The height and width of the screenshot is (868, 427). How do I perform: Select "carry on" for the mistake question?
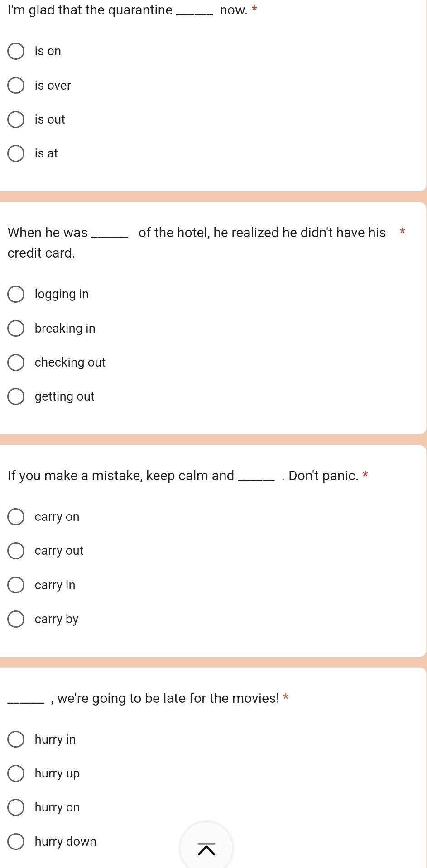[16, 517]
